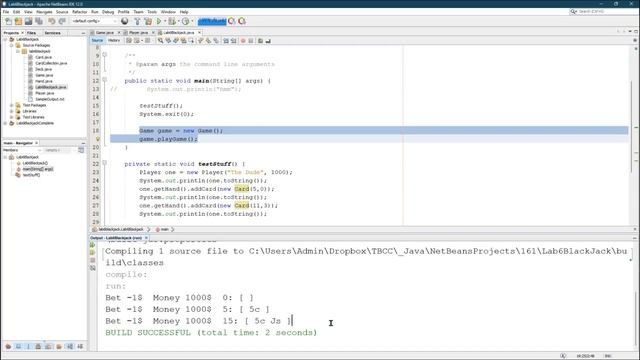The width and height of the screenshot is (640, 360).
Task: Switch to the Services panel tab
Action: [x=52, y=33]
